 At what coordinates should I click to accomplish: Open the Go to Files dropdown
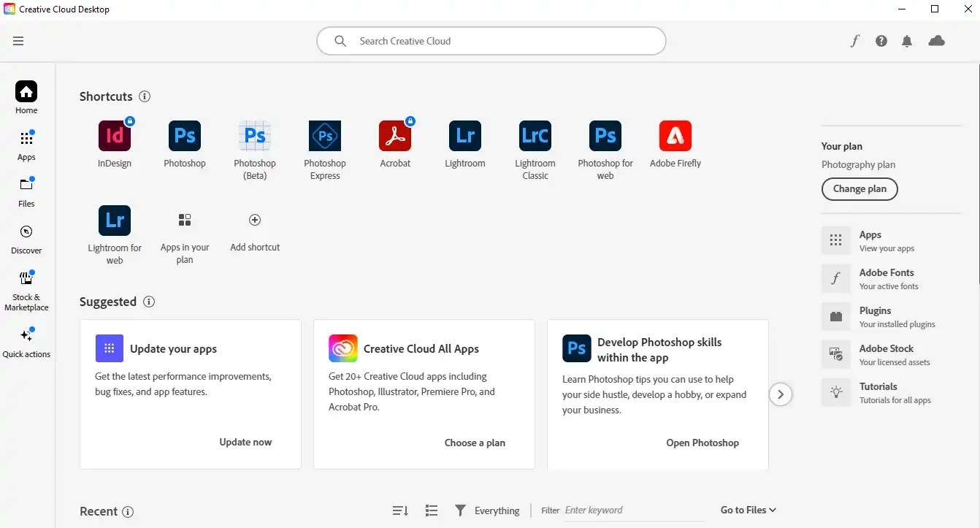click(747, 510)
